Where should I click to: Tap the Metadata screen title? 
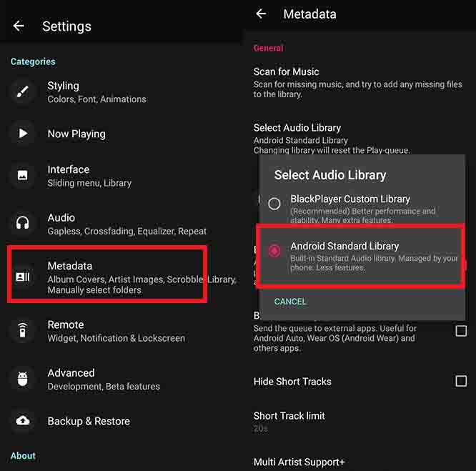click(309, 14)
